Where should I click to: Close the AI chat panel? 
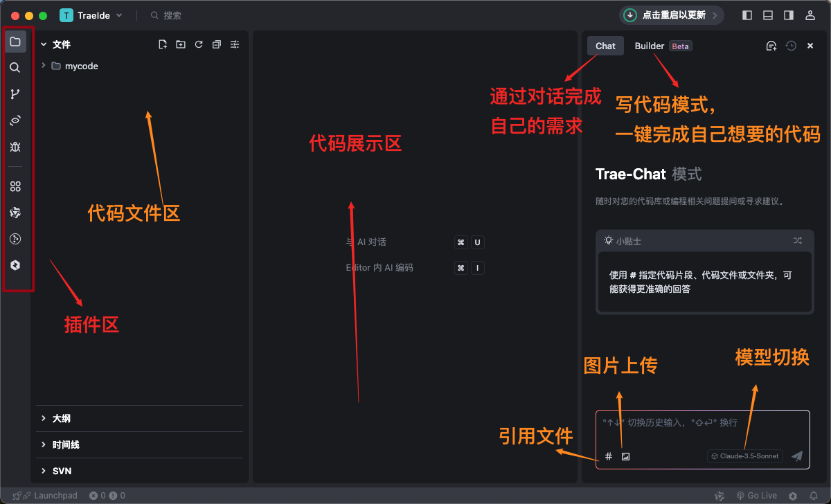(x=810, y=46)
